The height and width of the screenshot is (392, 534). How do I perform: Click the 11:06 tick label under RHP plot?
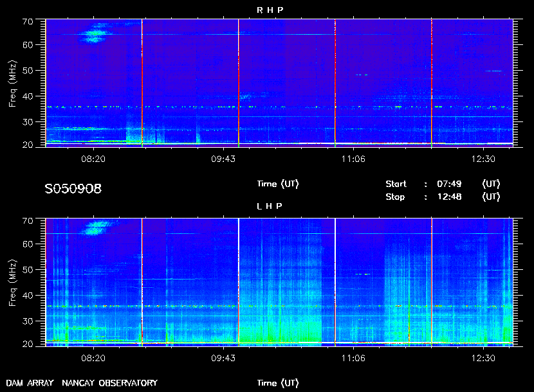(x=353, y=159)
